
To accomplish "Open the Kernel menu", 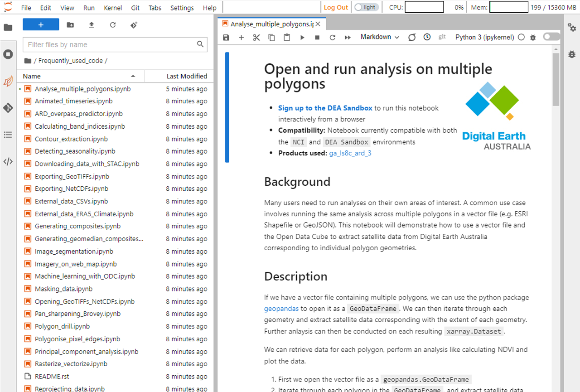I will [x=112, y=8].
